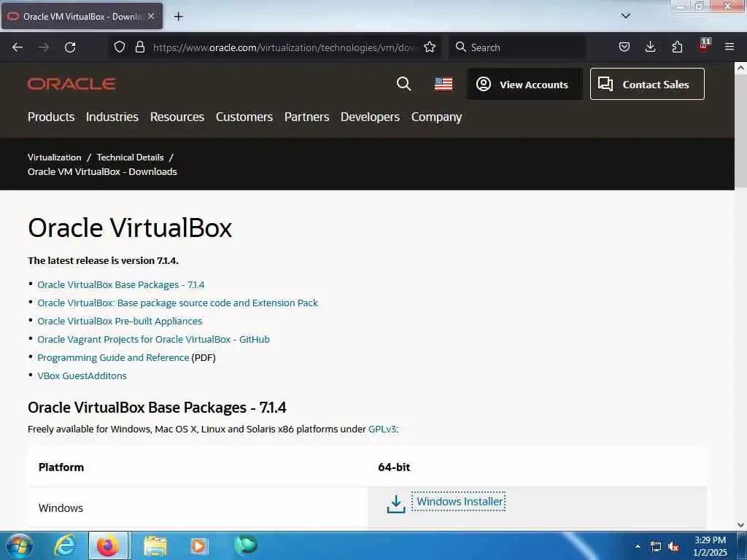Open Oracle site search magnifier icon
747x560 pixels.
click(x=403, y=85)
